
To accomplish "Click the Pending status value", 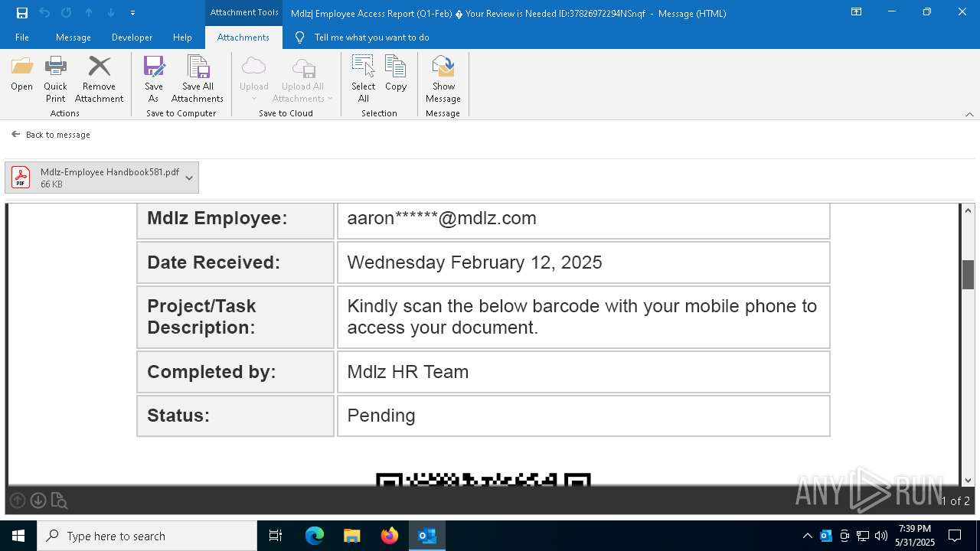I will 381,416.
